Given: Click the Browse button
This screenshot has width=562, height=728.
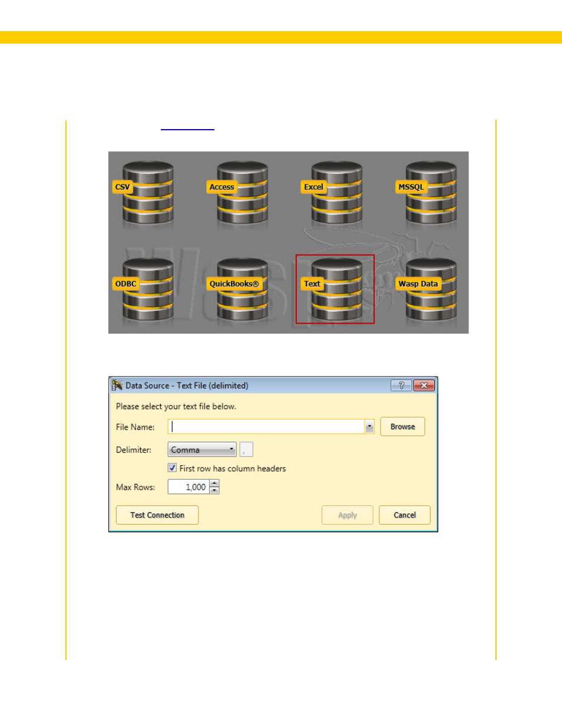Looking at the screenshot, I should 403,427.
